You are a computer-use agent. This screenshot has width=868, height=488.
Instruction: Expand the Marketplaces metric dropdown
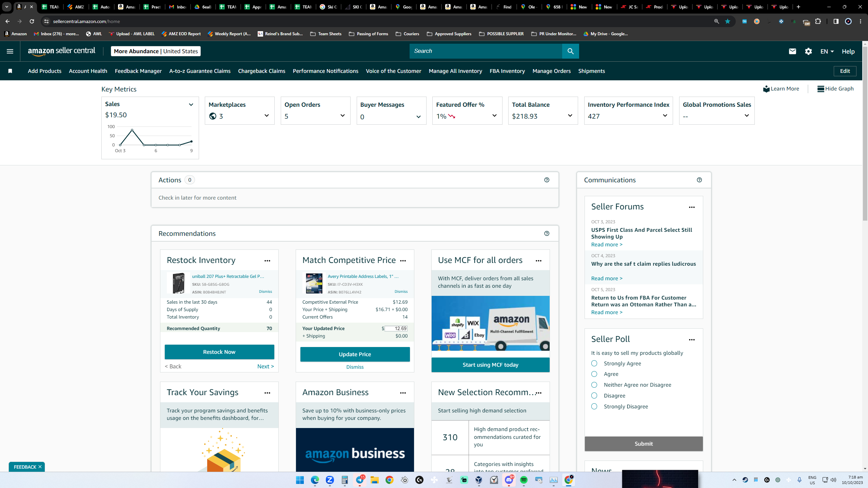tap(267, 116)
